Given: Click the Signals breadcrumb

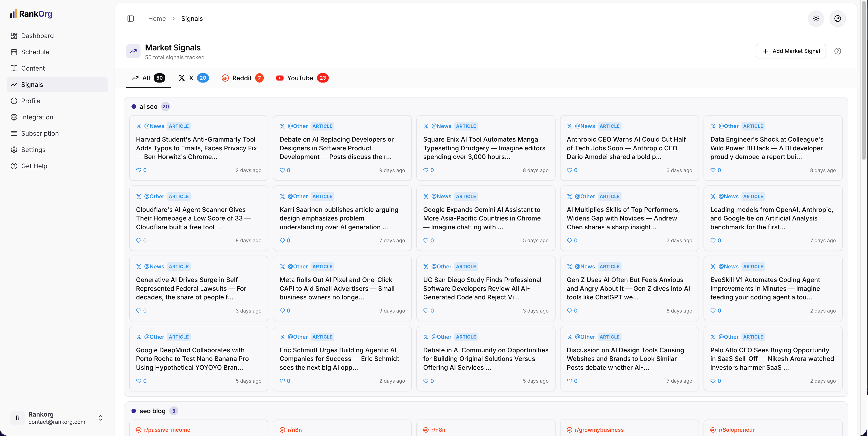Looking at the screenshot, I should (x=192, y=19).
